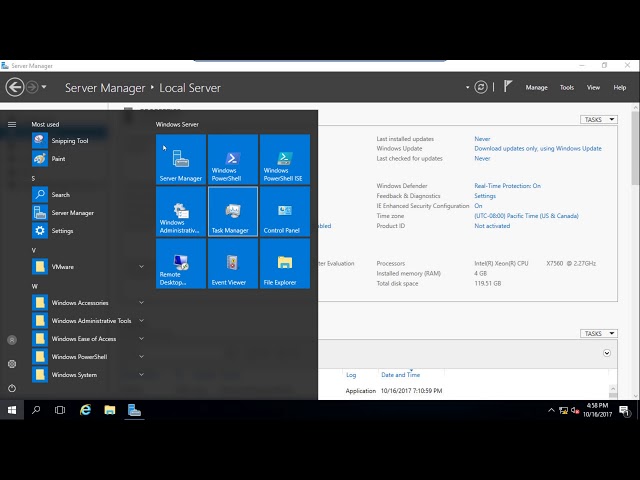Screen dimensions: 640x480
Task: Open File Explorer from the taskbar
Action: [x=109, y=410]
